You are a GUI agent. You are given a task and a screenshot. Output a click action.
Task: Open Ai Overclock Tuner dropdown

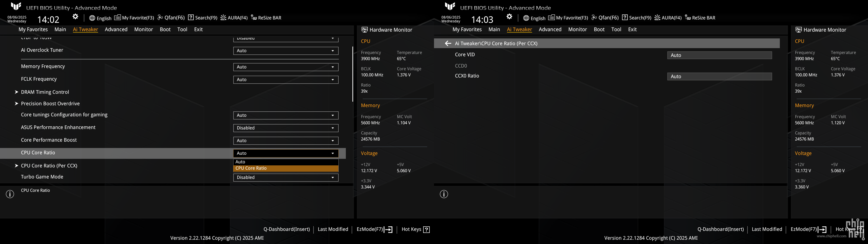pos(286,51)
